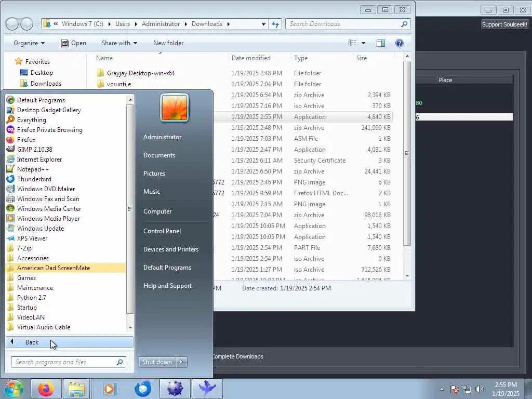Image resolution: width=532 pixels, height=399 pixels.
Task: Click the Search Downloads field
Action: [x=348, y=24]
